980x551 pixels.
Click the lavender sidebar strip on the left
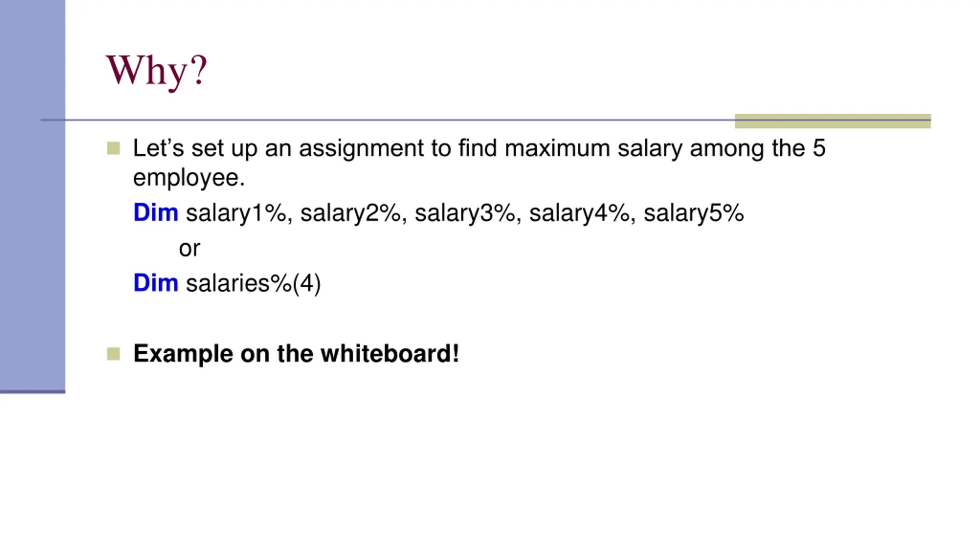(x=33, y=196)
